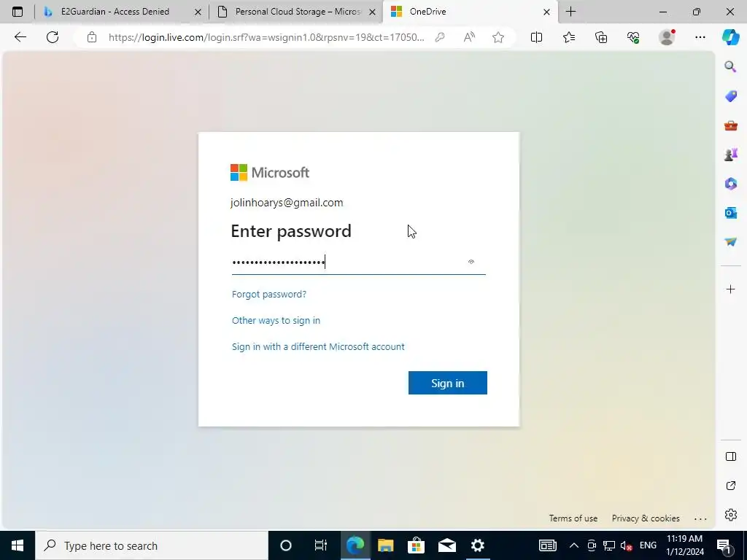The height and width of the screenshot is (560, 747).
Task: Open Terms of use link
Action: tap(573, 518)
